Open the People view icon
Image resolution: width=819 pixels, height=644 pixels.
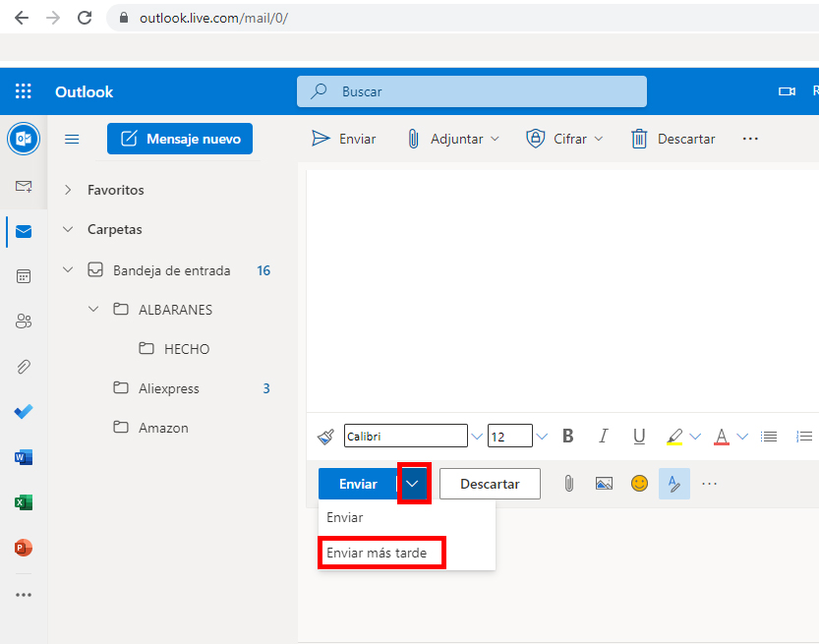23,322
